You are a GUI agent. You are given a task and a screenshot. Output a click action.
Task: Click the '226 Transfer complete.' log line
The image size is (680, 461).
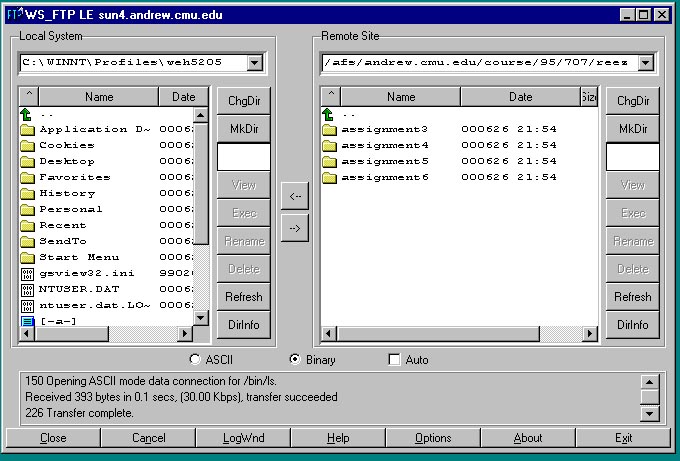point(79,413)
